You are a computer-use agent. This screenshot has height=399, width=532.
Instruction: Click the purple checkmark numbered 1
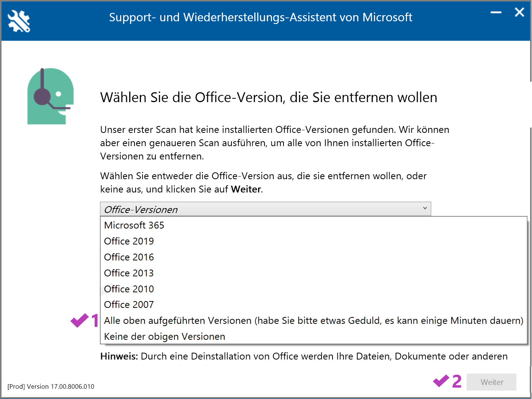pos(80,320)
